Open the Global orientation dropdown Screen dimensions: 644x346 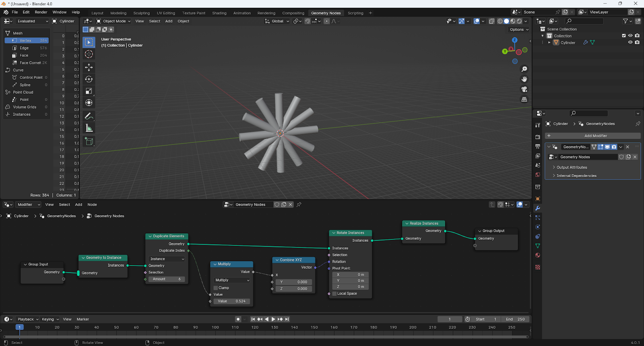click(x=277, y=21)
